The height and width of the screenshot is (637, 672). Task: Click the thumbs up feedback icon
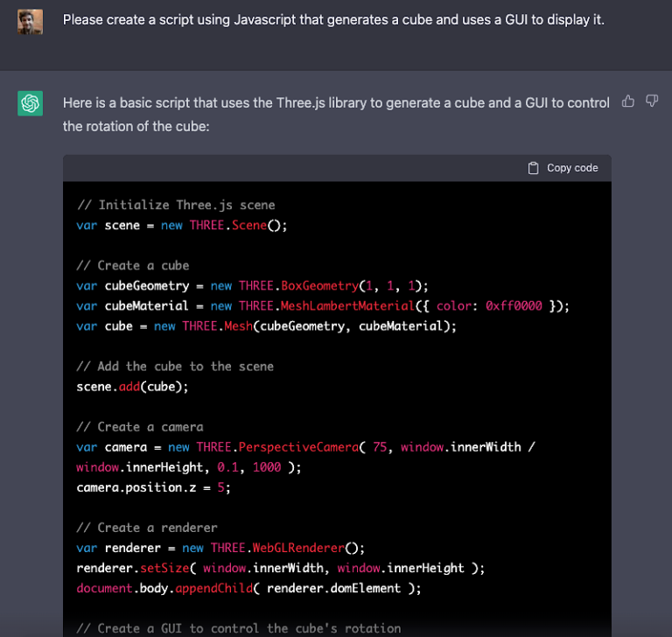[627, 101]
